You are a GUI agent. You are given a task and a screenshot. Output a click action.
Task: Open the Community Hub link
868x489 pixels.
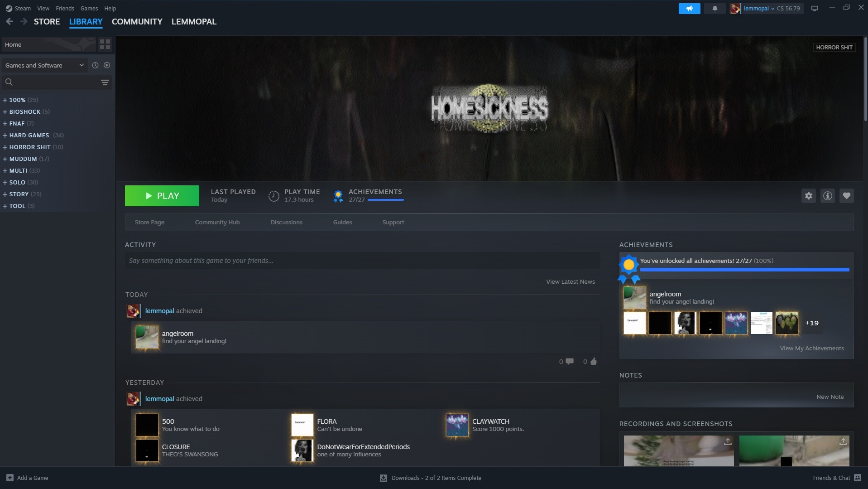click(x=217, y=222)
